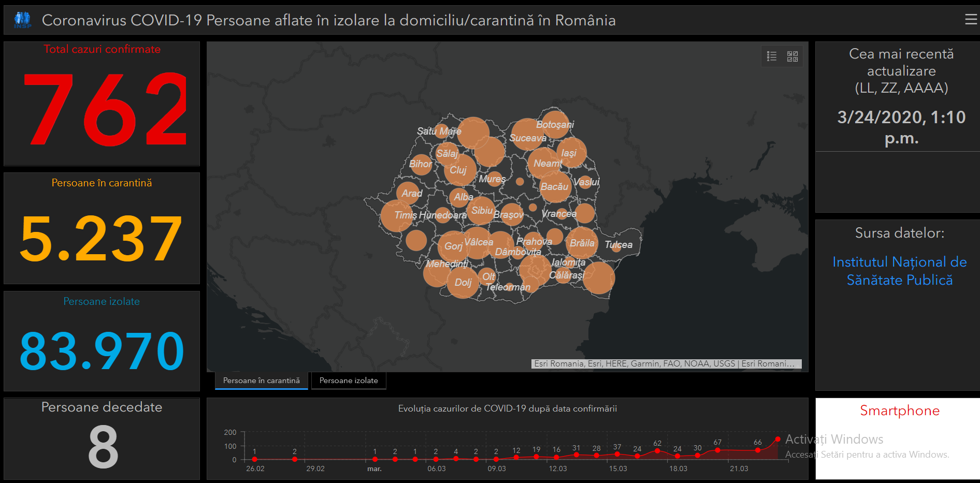
Task: Click the chart point labeled 67
Action: (x=717, y=450)
